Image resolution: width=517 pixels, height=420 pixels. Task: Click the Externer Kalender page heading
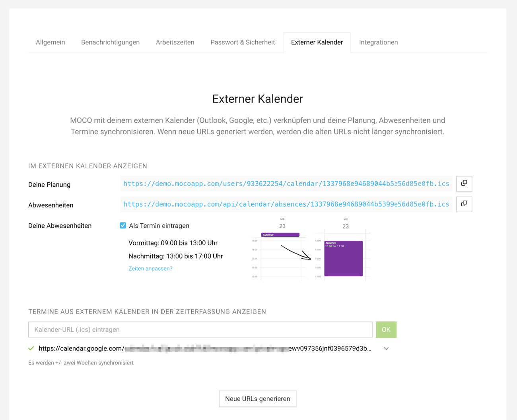coord(258,99)
